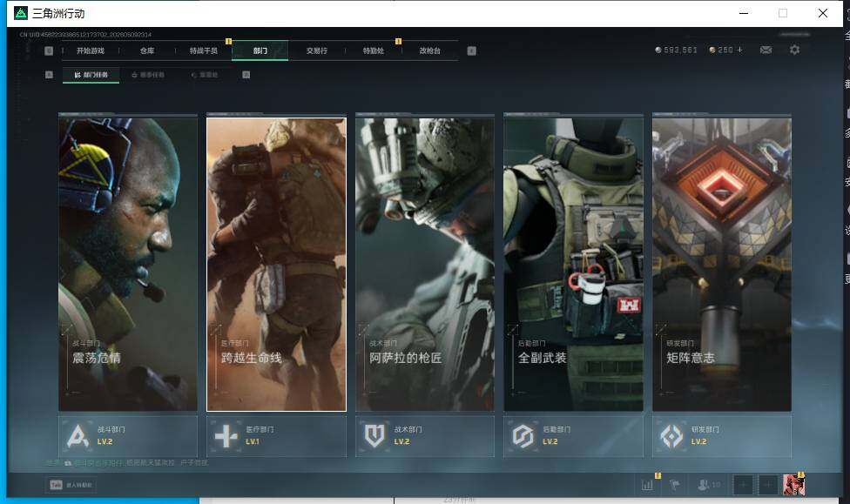The height and width of the screenshot is (504, 850).
Task: Click the medical department cross emblem
Action: [x=226, y=436]
